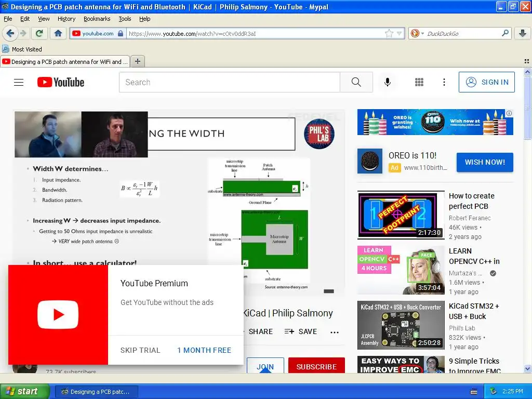Screen dimensions: 532x399
Task: Click the JOIN button
Action: coord(265,366)
